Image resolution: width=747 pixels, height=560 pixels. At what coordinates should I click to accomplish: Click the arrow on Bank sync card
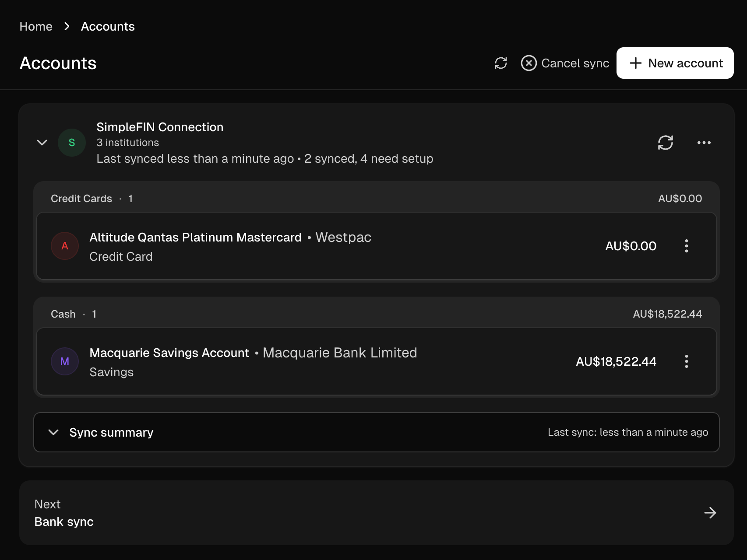pos(710,513)
